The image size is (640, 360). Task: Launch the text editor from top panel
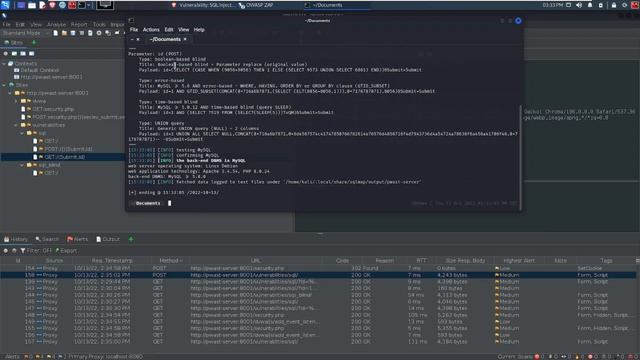[x=42, y=5]
